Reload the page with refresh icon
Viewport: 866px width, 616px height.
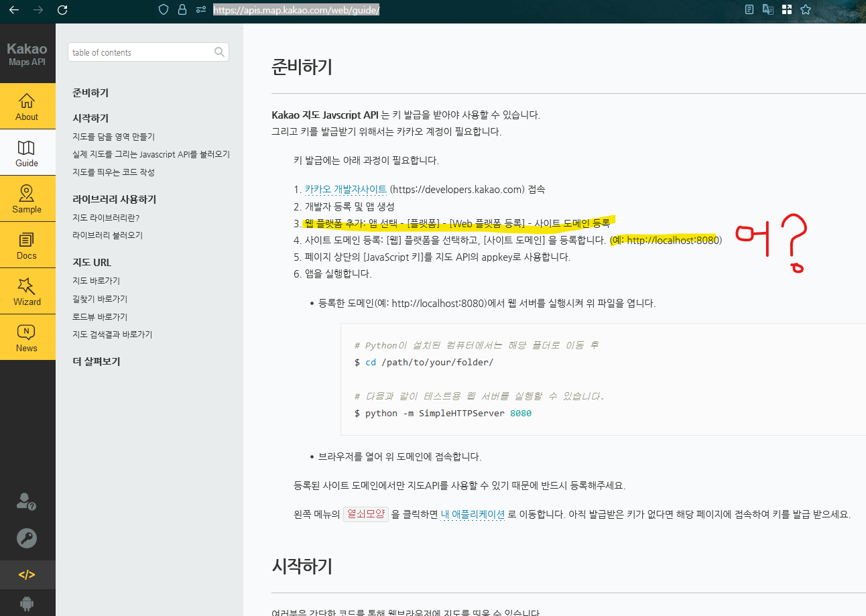click(x=62, y=10)
